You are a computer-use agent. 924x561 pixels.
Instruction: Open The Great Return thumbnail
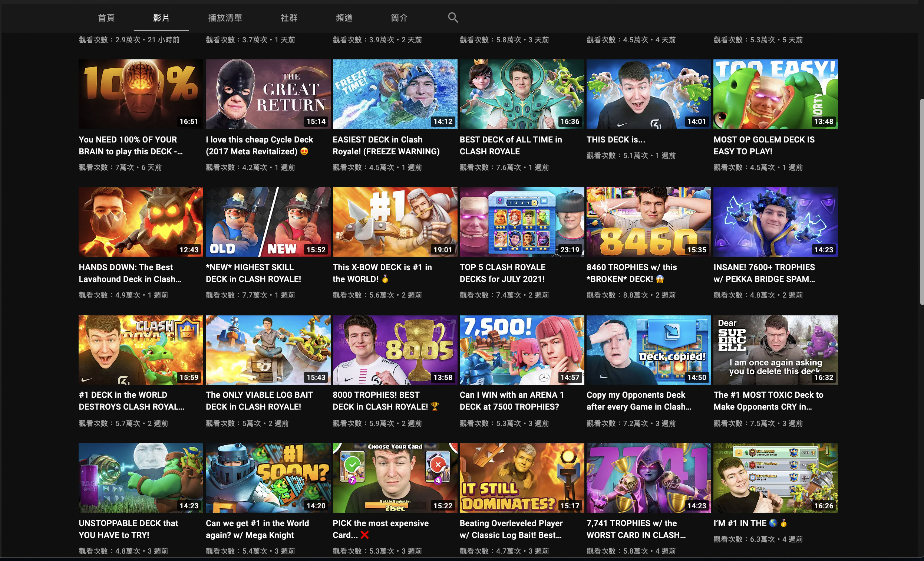pos(268,94)
